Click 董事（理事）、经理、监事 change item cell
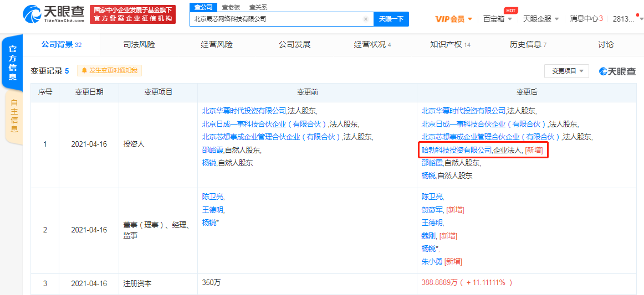The height and width of the screenshot is (295, 644). 158,230
